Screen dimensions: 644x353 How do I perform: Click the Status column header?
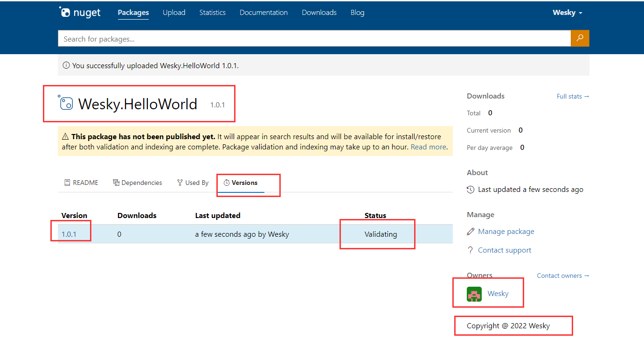375,215
